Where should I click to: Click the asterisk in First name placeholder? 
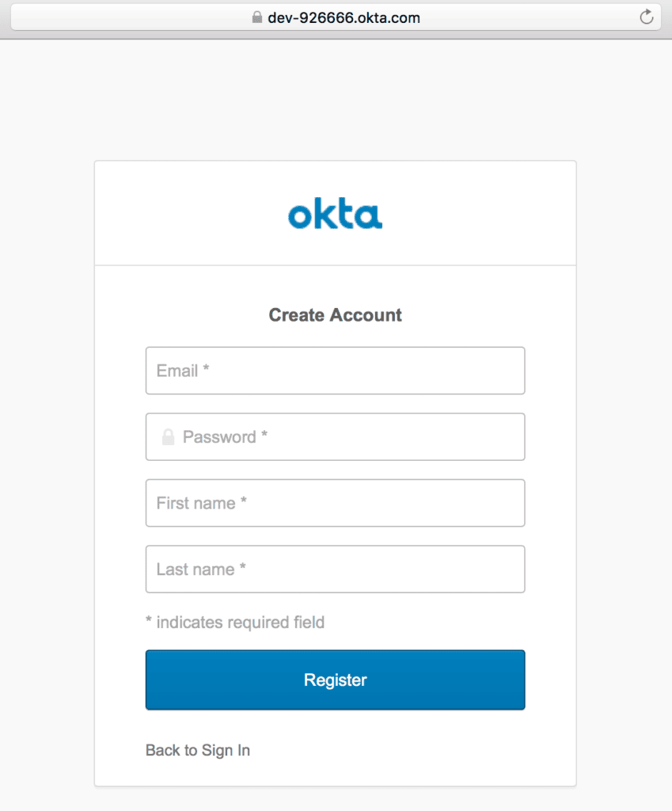[x=244, y=501]
